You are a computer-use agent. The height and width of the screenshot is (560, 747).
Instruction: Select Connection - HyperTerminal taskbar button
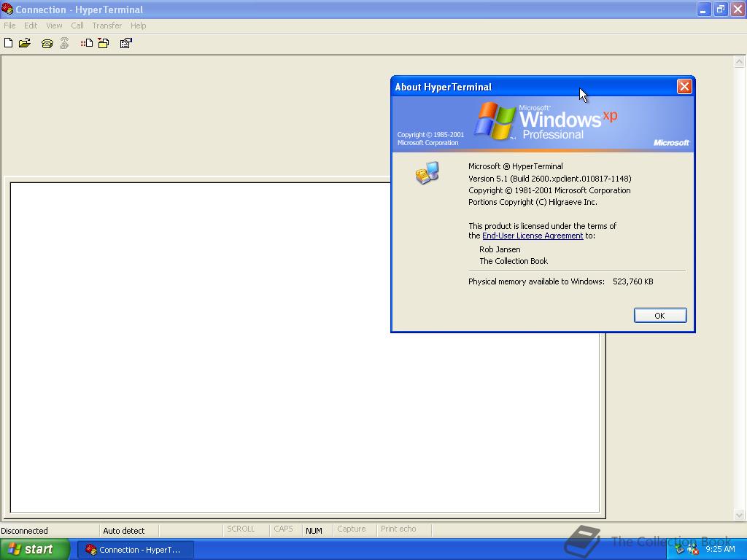[x=135, y=550]
